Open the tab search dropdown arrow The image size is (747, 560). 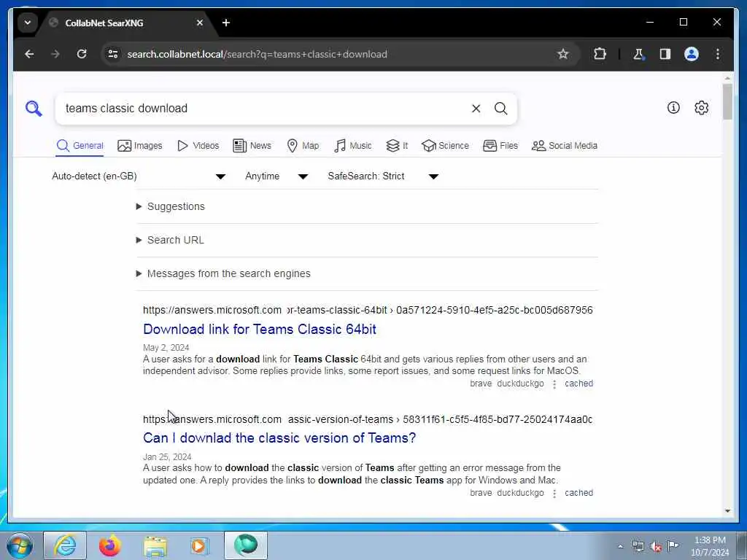pos(28,23)
